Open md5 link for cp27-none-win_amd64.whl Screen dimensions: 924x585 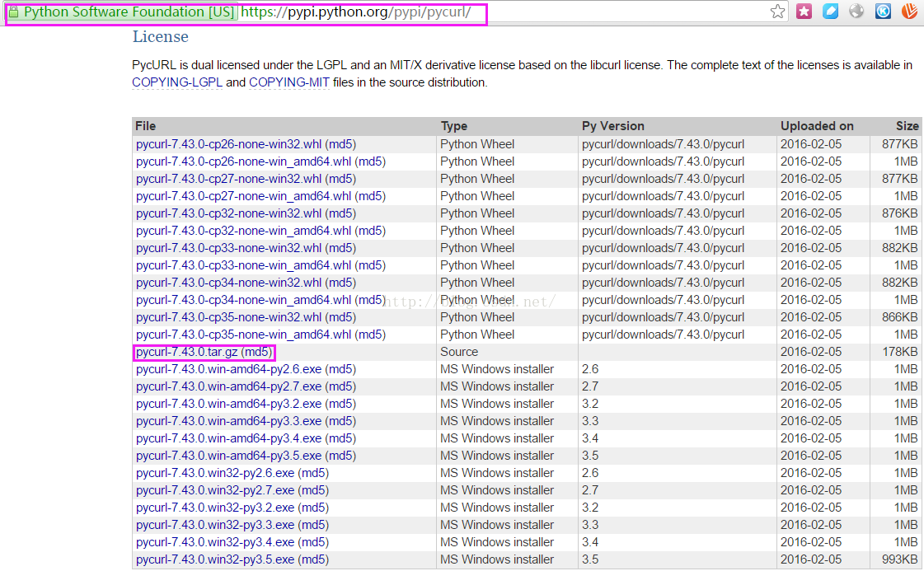[x=370, y=196]
